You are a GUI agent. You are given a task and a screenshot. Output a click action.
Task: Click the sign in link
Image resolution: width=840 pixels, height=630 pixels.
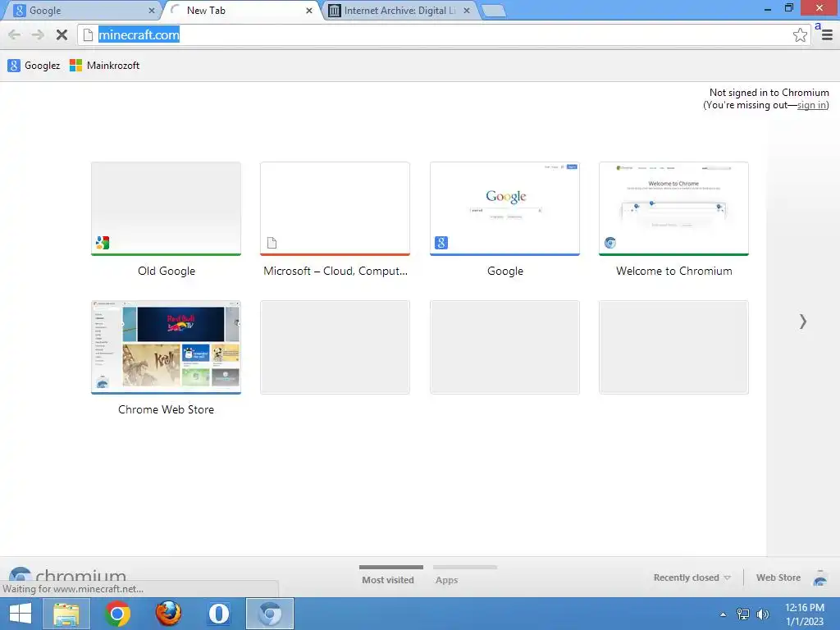(x=811, y=105)
